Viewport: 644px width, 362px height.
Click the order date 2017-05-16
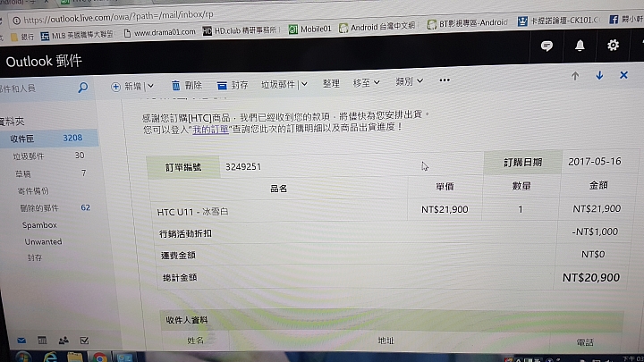tap(594, 161)
